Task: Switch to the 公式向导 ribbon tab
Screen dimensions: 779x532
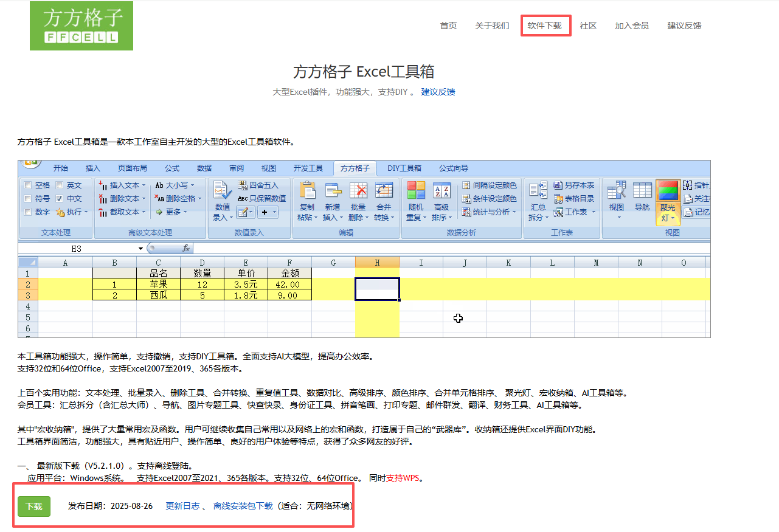Action: 454,168
